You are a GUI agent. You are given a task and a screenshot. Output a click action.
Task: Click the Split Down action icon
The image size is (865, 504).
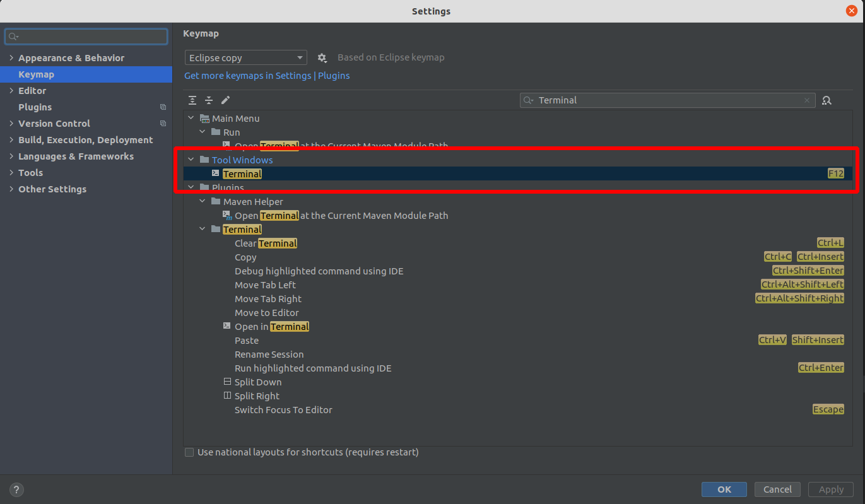(228, 382)
